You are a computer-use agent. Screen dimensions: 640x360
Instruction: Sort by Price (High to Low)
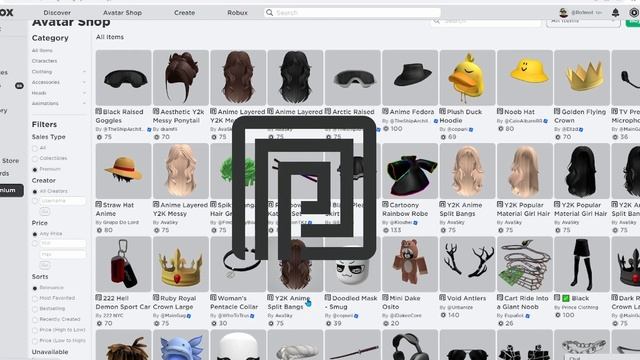(x=35, y=330)
